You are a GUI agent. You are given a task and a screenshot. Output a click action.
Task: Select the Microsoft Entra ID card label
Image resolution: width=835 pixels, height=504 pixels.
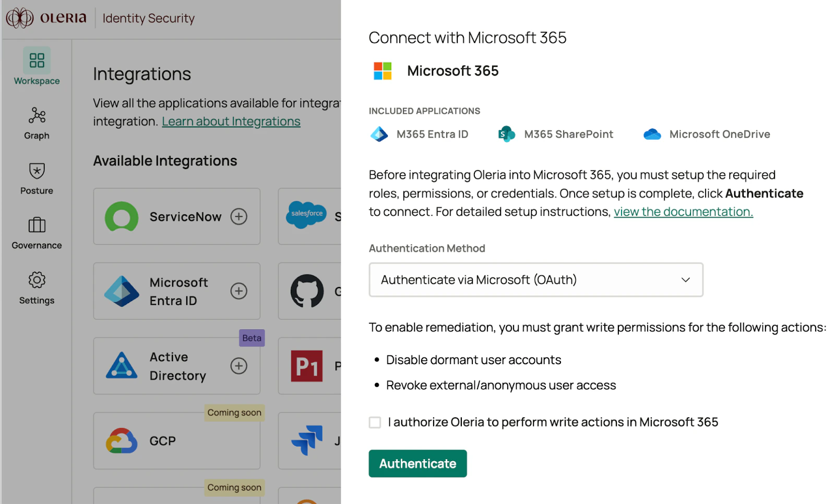[x=178, y=292]
